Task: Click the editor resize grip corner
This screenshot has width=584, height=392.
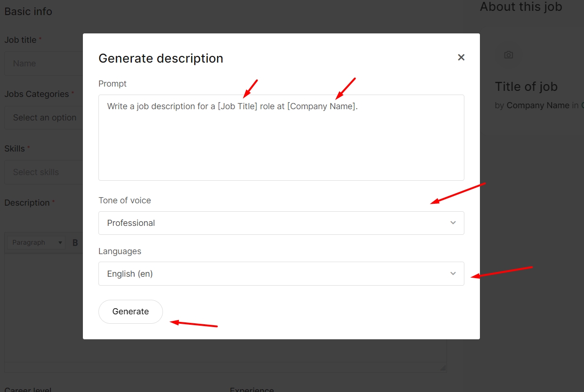Action: pos(443,368)
